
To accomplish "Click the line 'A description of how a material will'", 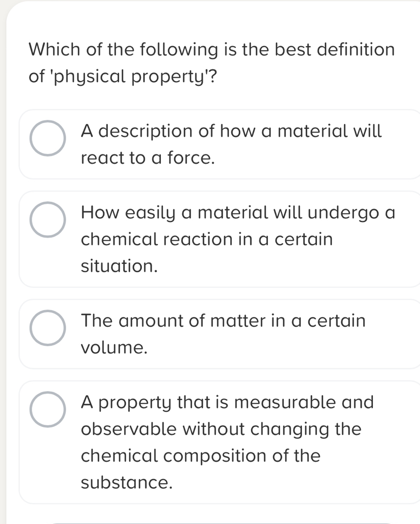I will [232, 130].
